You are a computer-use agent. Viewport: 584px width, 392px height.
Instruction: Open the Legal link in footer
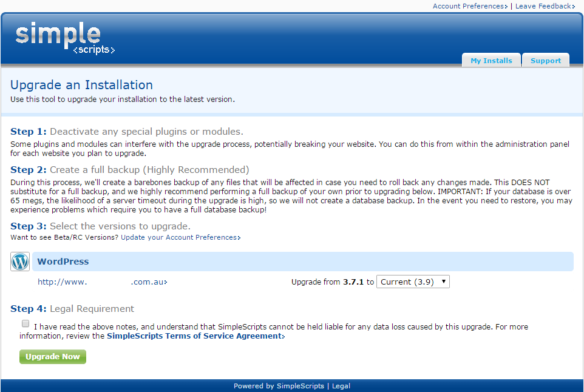pyautogui.click(x=341, y=386)
